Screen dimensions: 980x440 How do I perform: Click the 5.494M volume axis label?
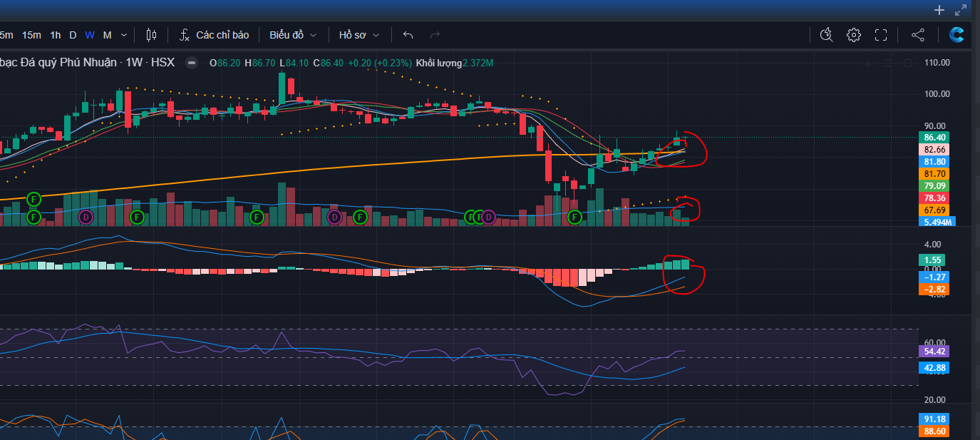(938, 222)
